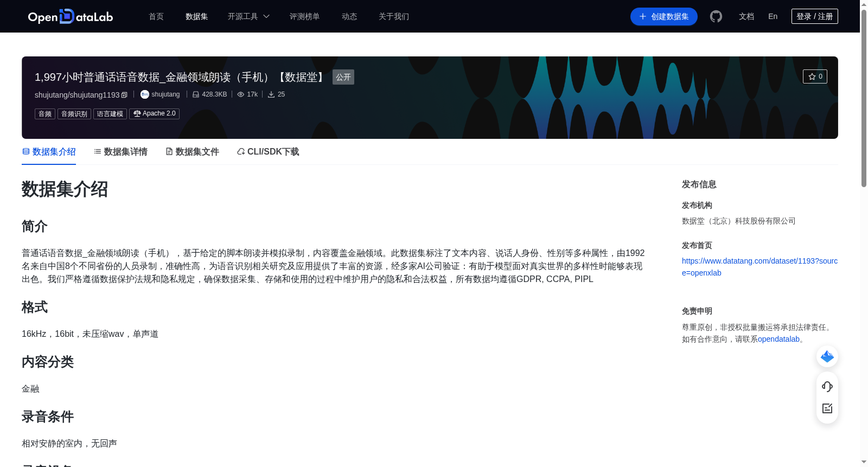Switch to the 数据集文件 tab
Image resolution: width=868 pixels, height=467 pixels.
pyautogui.click(x=192, y=152)
